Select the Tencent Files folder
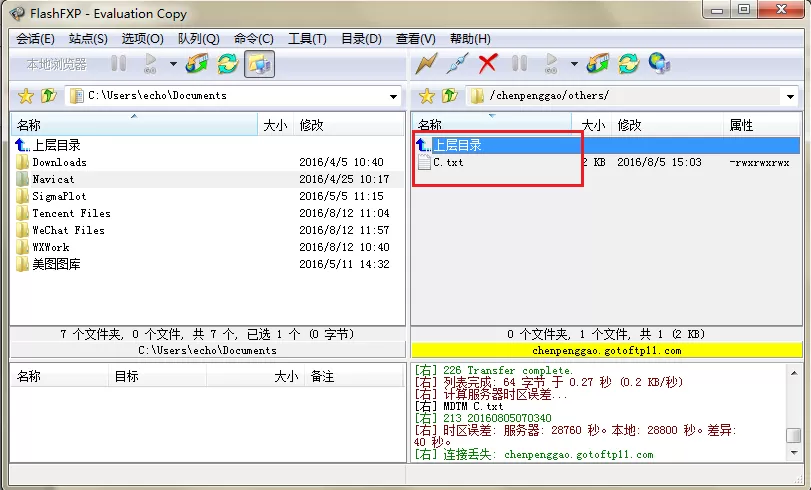811x490 pixels. pos(71,213)
